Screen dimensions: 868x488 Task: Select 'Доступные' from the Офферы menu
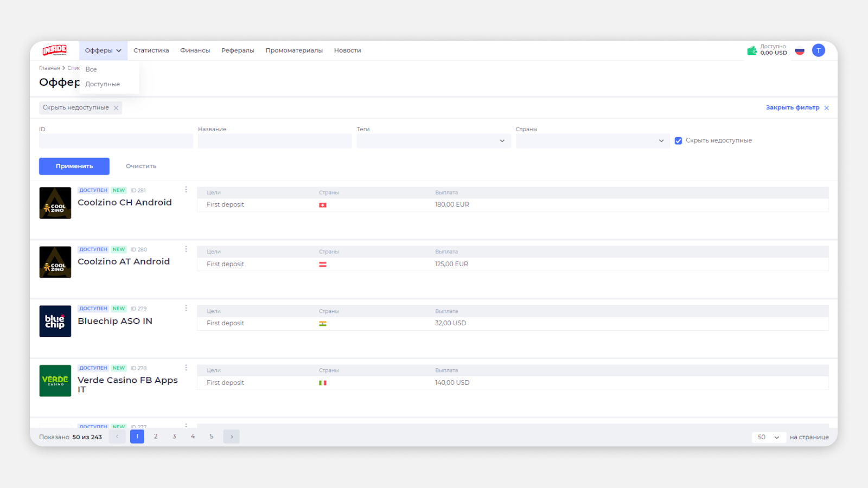point(103,84)
